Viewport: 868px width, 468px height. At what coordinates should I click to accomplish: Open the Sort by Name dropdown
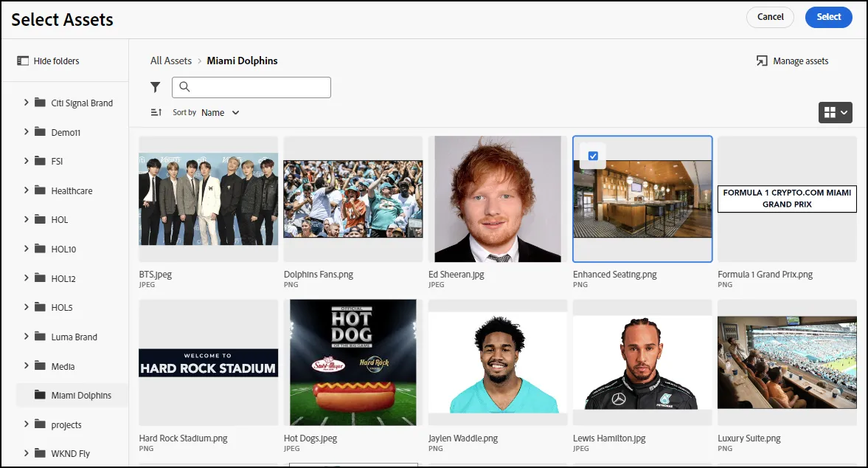[221, 112]
